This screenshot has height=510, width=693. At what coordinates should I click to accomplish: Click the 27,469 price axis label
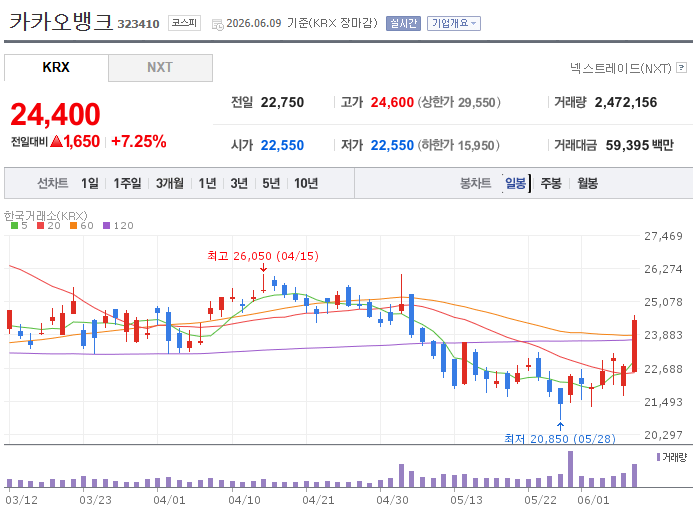point(663,236)
